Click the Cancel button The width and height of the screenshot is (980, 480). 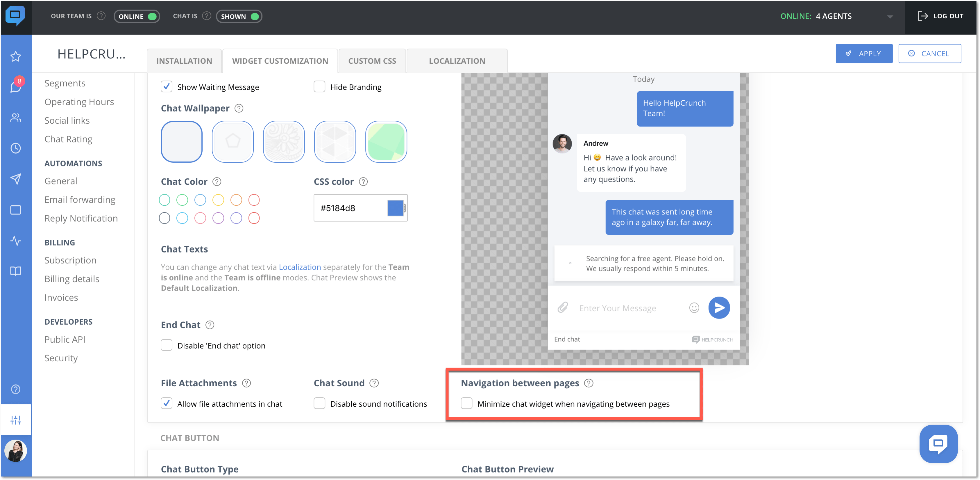pyautogui.click(x=929, y=53)
